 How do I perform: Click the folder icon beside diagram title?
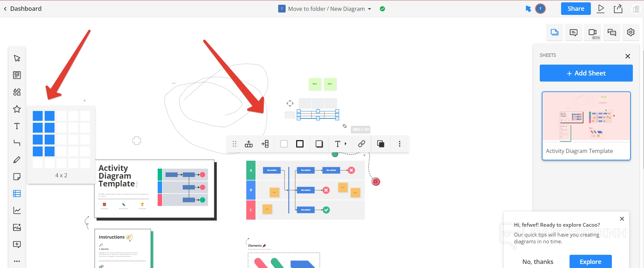pyautogui.click(x=282, y=9)
